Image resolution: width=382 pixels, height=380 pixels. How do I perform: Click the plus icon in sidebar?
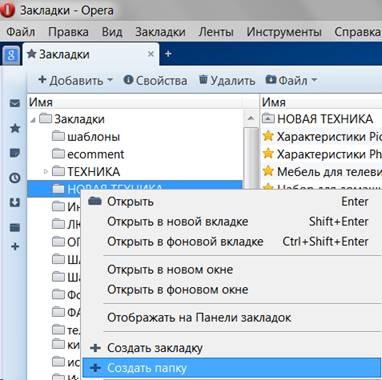pos(15,247)
